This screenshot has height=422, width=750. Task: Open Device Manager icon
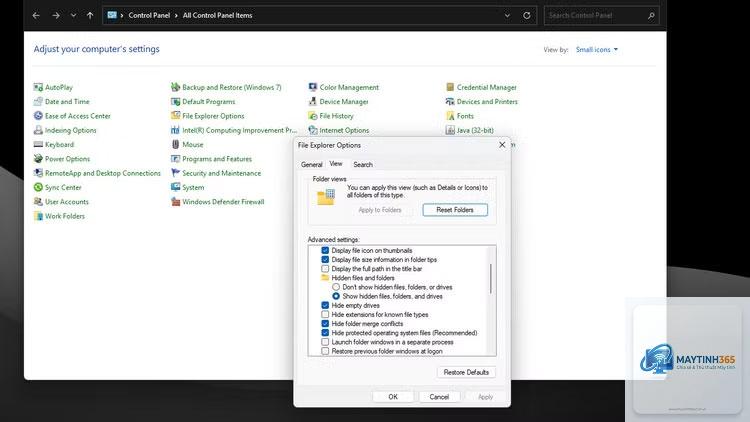point(313,101)
